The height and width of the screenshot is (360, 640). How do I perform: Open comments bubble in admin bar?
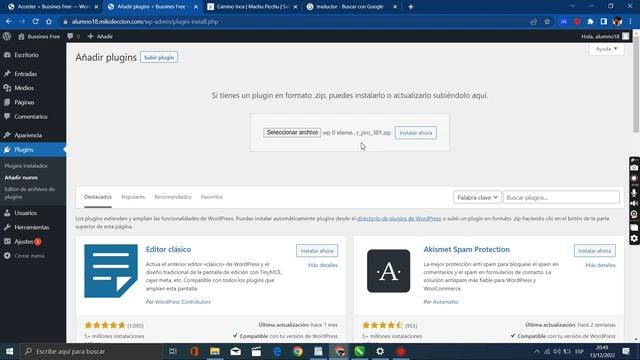73,36
